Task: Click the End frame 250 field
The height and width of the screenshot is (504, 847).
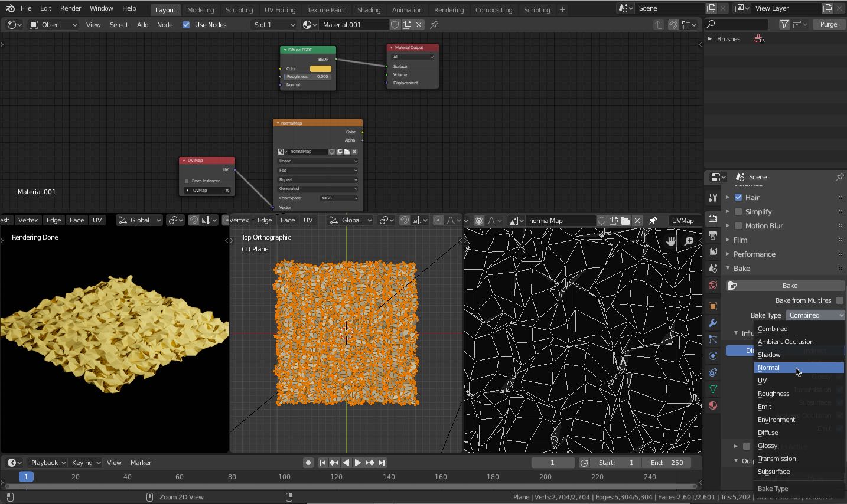Action: point(667,463)
